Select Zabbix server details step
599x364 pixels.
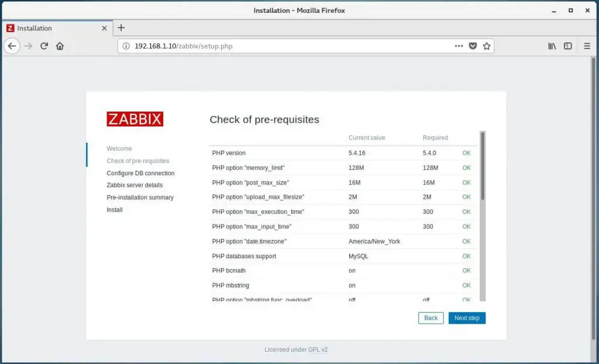click(x=135, y=185)
